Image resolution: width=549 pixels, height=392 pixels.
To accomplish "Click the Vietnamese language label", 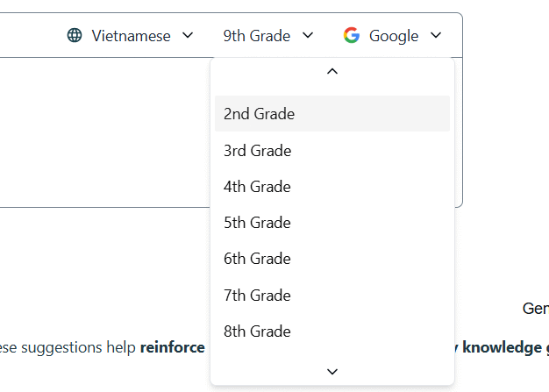I will point(131,36).
